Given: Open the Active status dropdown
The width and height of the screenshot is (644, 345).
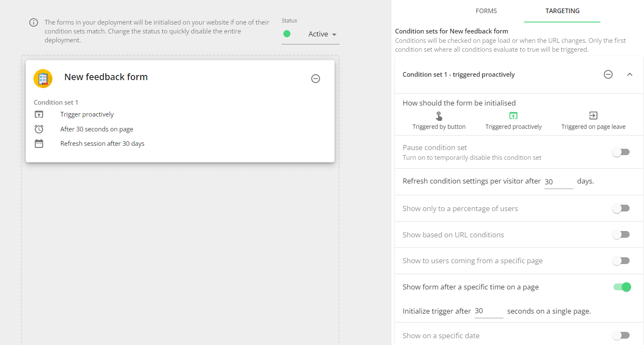Looking at the screenshot, I should (x=322, y=34).
